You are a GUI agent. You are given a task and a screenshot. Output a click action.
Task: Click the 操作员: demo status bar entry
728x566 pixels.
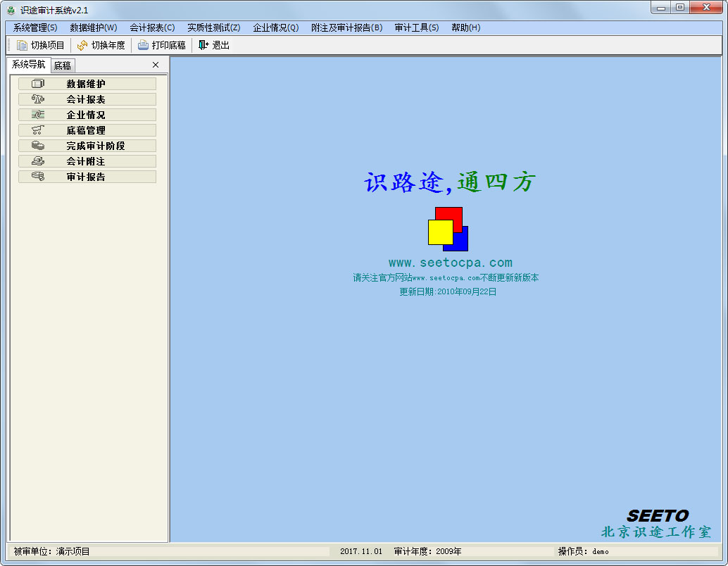coord(583,551)
